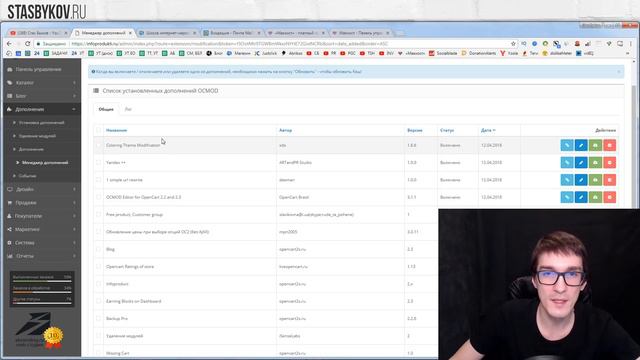The height and width of the screenshot is (360, 640).
Task: Click the green ring extension icon in browser toolbar
Action: [x=545, y=44]
